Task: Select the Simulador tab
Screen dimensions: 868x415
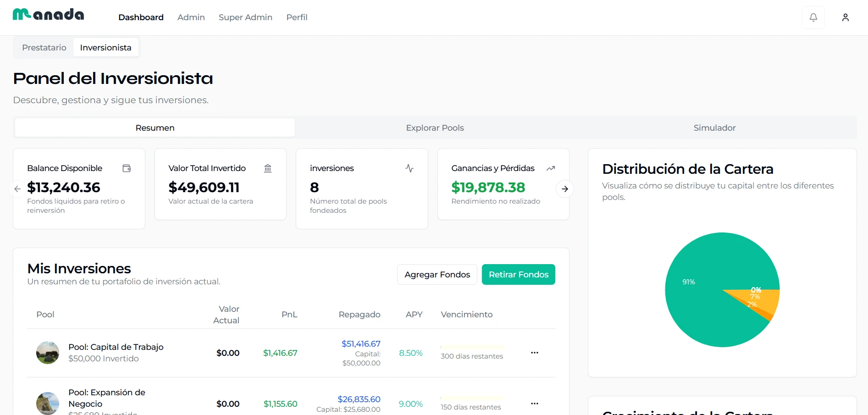Action: [x=714, y=127]
